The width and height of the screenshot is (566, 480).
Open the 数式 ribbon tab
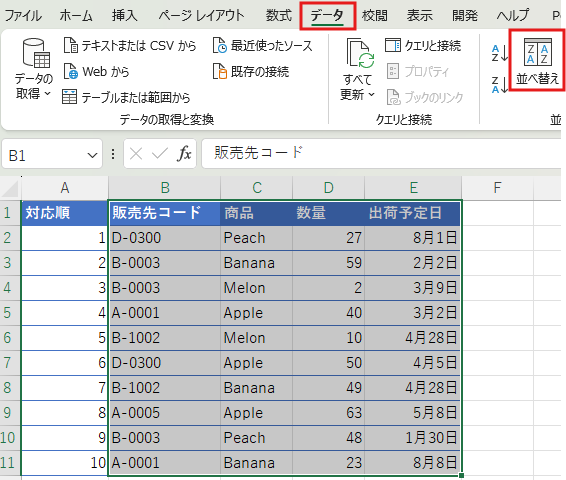coord(279,16)
